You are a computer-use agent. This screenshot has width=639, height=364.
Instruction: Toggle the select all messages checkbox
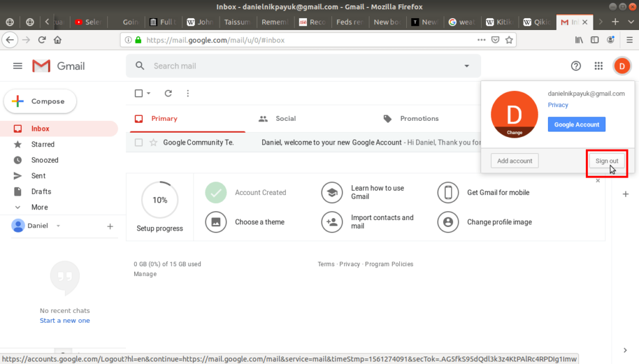coord(139,93)
